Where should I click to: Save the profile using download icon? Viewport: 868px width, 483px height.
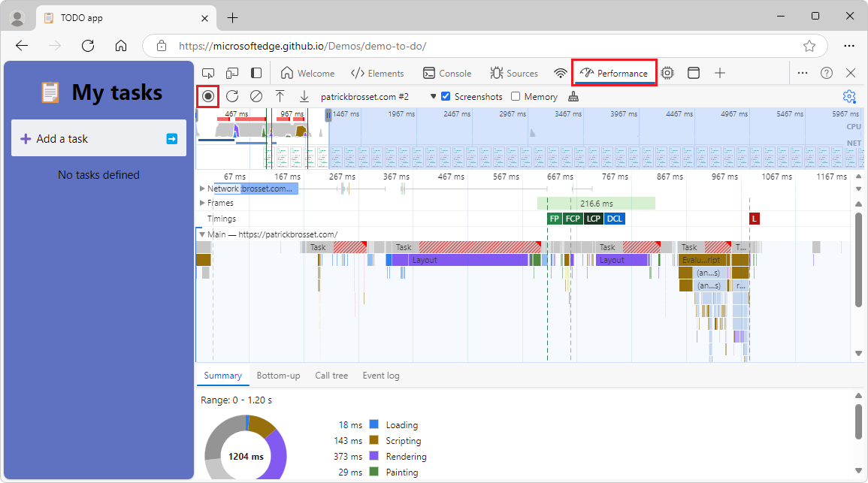[304, 96]
